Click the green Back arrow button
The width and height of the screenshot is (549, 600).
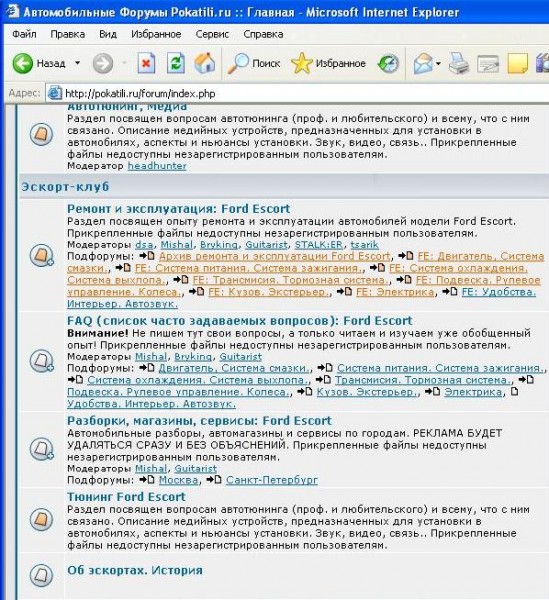tap(23, 63)
